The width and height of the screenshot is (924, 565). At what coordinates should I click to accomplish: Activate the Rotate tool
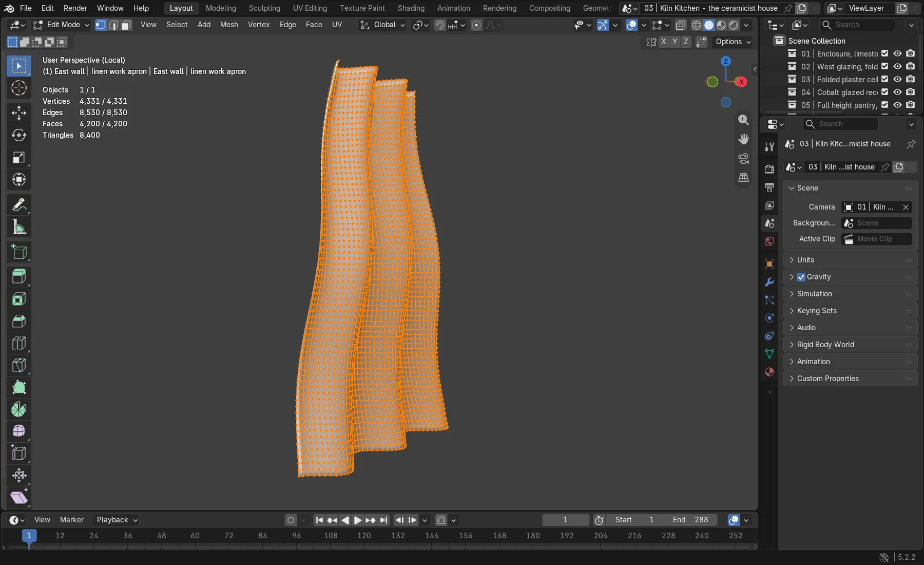[19, 135]
